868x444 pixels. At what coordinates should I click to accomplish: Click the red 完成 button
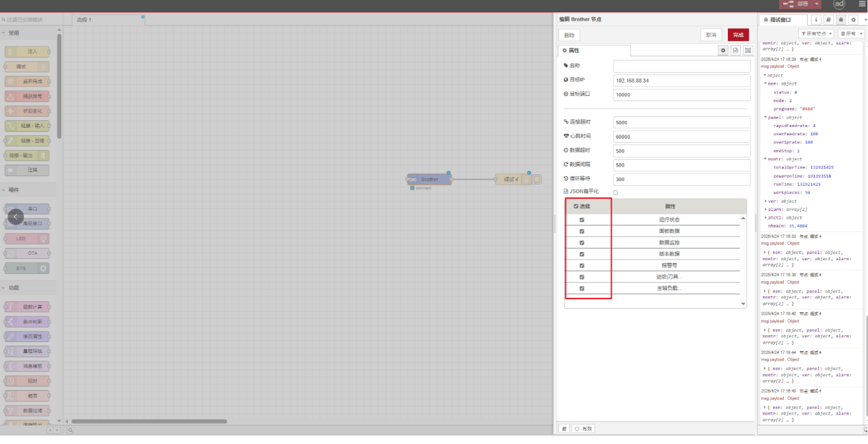click(738, 35)
